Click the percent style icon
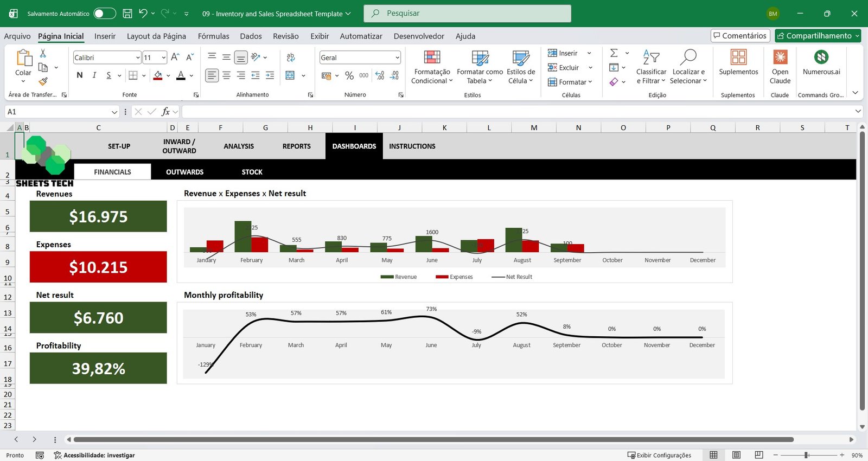Image resolution: width=868 pixels, height=461 pixels. [349, 75]
